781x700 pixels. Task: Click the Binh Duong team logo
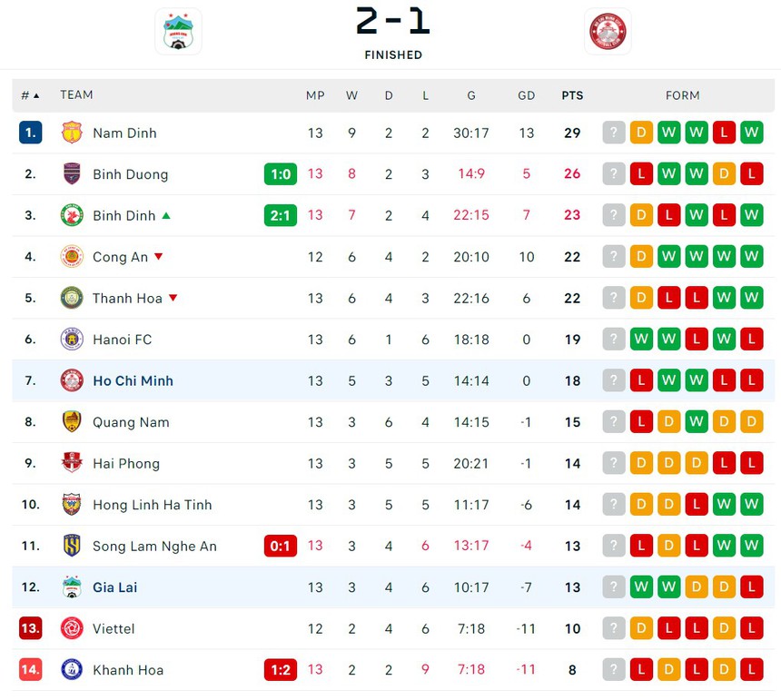(72, 174)
